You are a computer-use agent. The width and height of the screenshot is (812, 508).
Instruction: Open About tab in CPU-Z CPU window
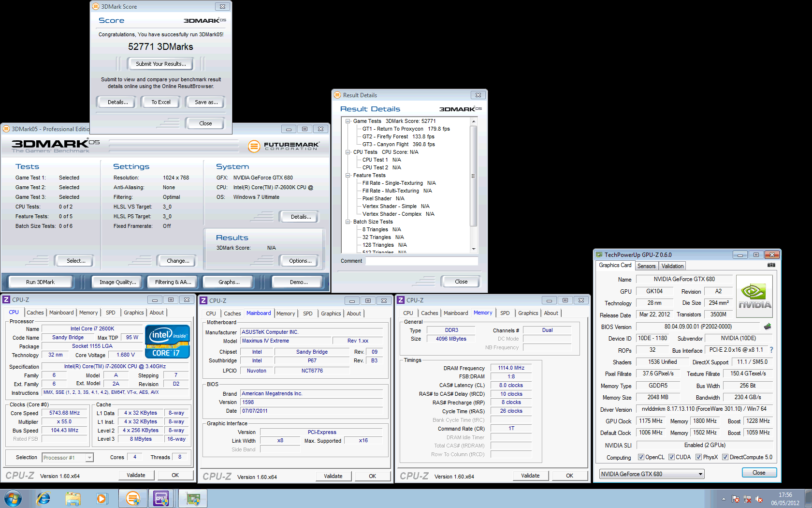pyautogui.click(x=157, y=313)
